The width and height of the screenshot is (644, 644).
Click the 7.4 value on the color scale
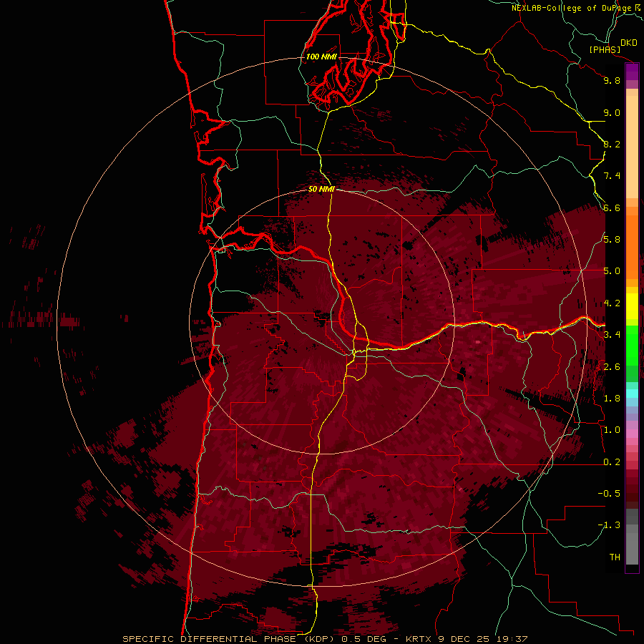pos(612,176)
